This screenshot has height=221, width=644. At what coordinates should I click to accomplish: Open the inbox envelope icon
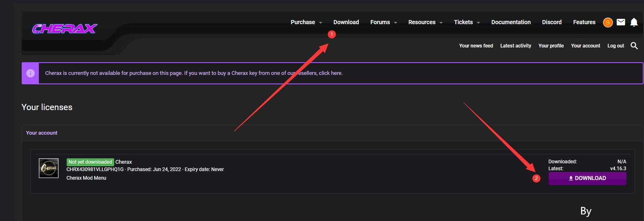point(621,22)
